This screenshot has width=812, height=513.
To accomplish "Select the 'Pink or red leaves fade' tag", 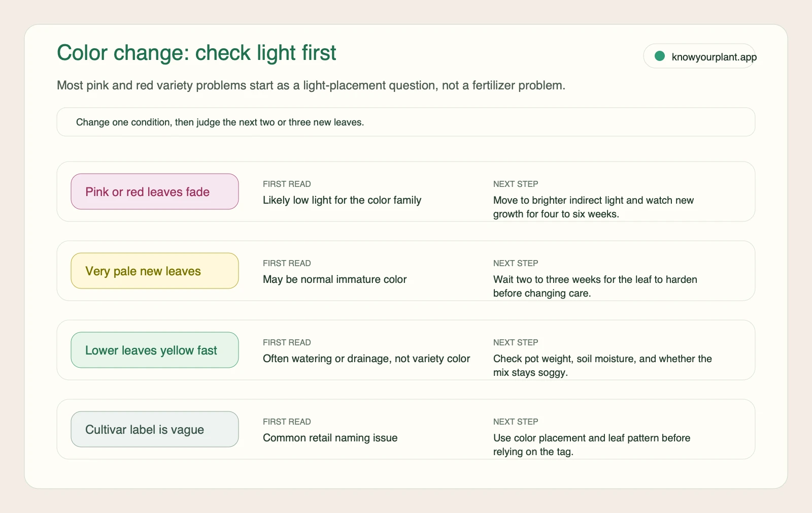I will 155,191.
